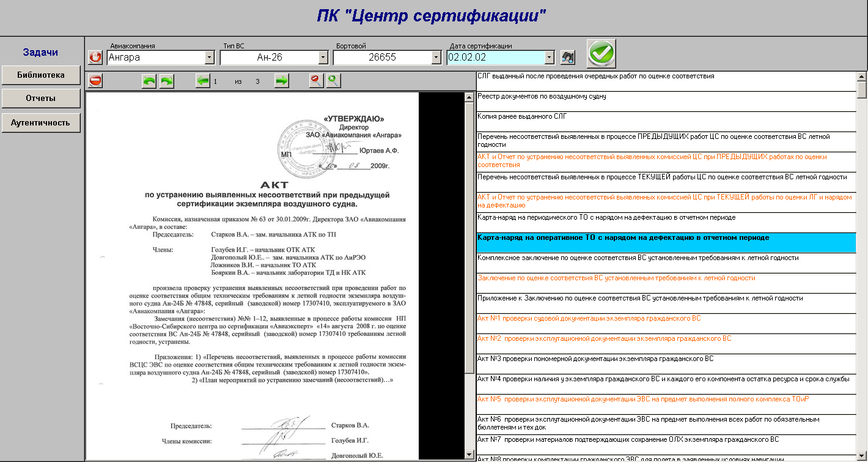Image resolution: width=868 pixels, height=462 pixels.
Task: Select 'Акт №6 ... обязательным бюллетеням' row
Action: [666, 425]
